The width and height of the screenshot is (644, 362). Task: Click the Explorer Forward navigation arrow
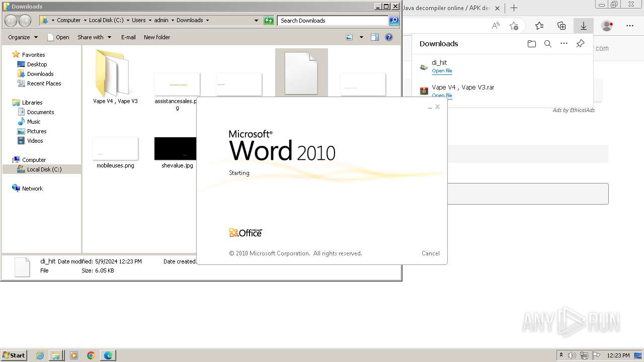click(25, 21)
